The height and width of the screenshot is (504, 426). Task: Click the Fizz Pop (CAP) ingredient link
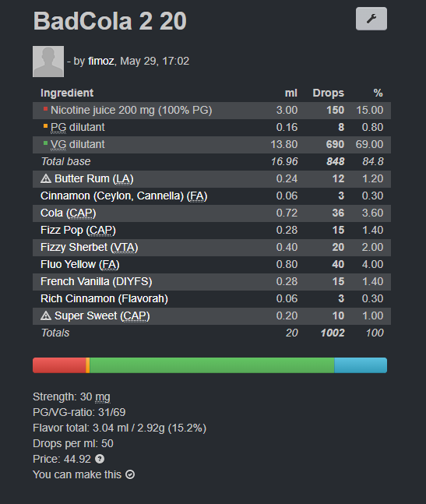pyautogui.click(x=78, y=230)
